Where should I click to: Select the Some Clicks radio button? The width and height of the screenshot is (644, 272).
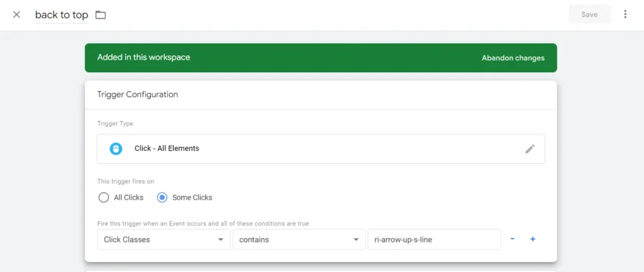pyautogui.click(x=162, y=197)
